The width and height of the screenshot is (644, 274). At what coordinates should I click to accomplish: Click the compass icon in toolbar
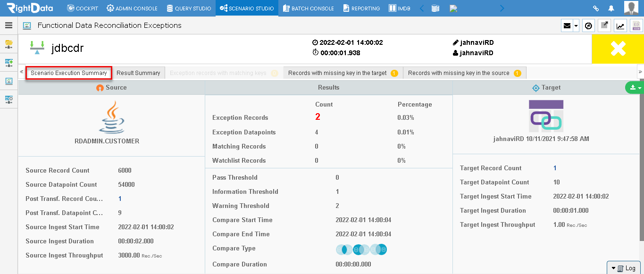pyautogui.click(x=588, y=25)
